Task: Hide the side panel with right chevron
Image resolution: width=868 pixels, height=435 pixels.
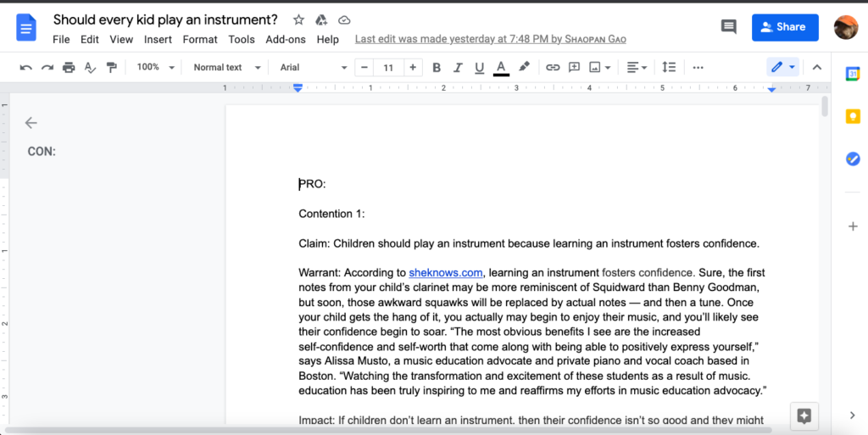Action: (x=853, y=415)
